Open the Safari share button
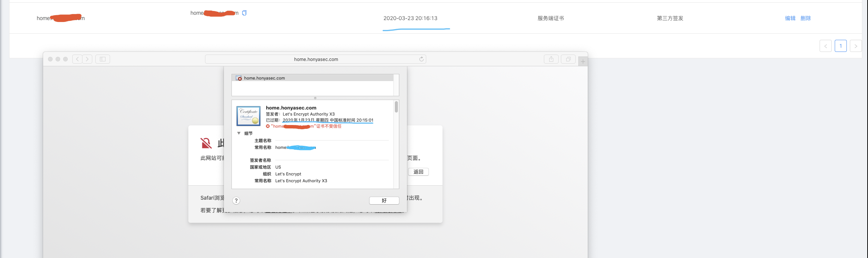The height and width of the screenshot is (258, 868). 551,59
